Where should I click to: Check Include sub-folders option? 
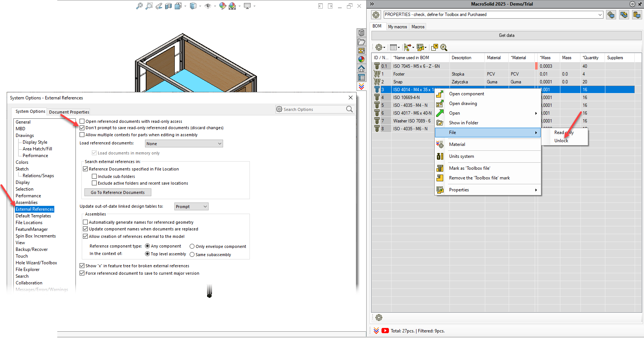click(94, 176)
